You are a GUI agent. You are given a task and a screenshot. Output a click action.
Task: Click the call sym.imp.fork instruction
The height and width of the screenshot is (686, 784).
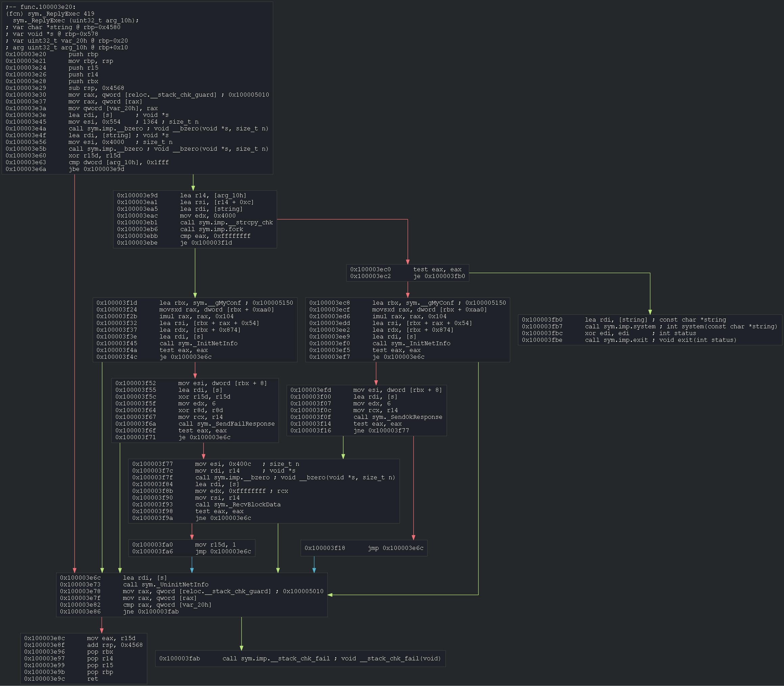click(212, 229)
